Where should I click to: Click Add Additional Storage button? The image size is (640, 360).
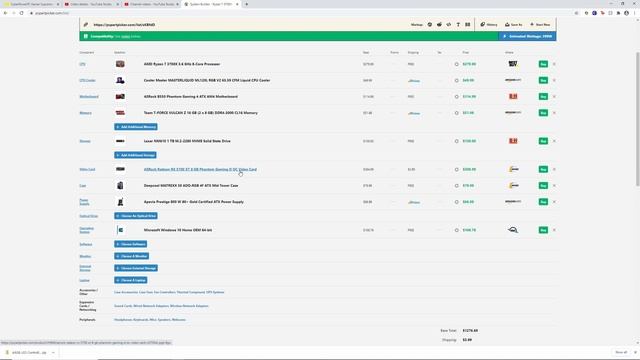(136, 155)
